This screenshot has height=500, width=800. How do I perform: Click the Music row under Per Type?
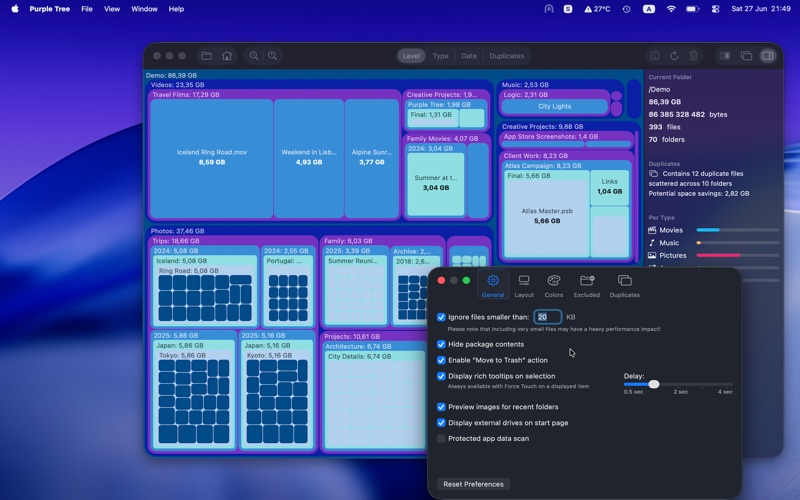click(x=713, y=243)
